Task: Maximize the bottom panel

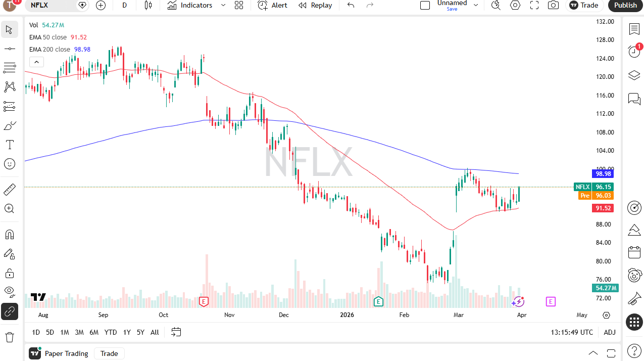Action: (611, 353)
